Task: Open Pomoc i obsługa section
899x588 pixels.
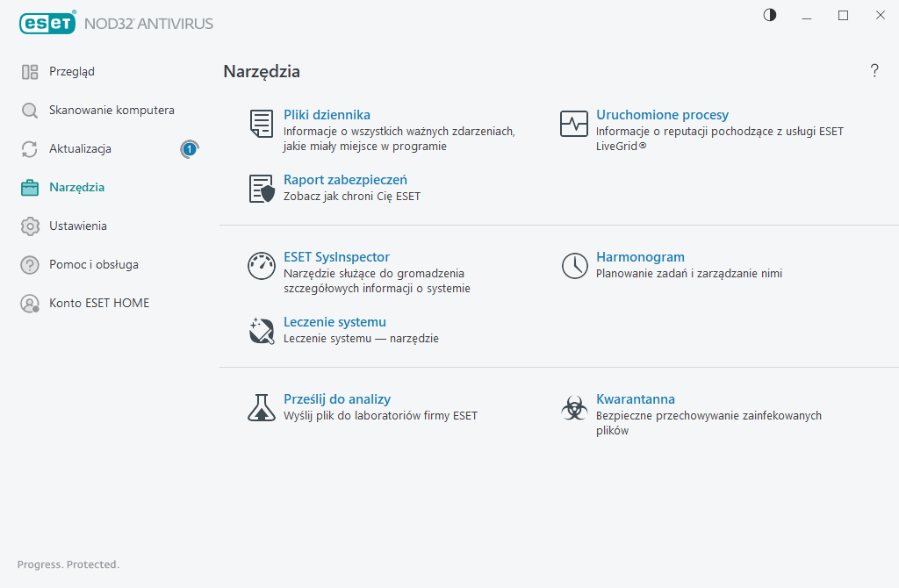Action: click(x=94, y=265)
